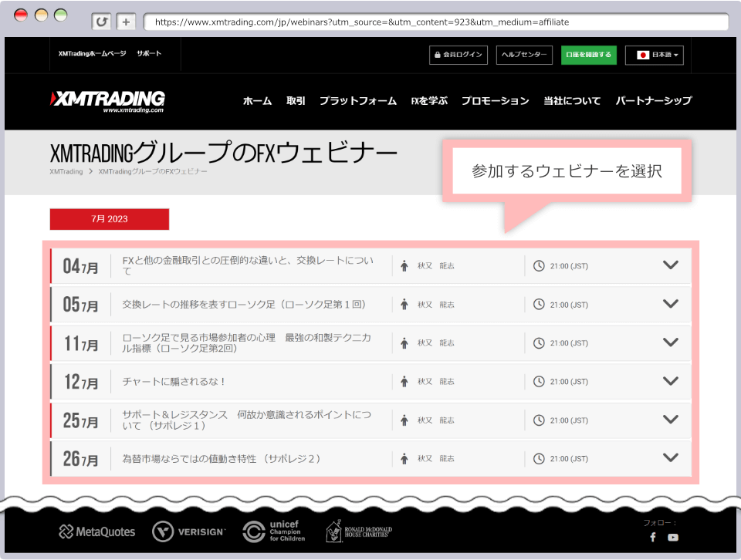This screenshot has height=560, width=741.
Task: Open the プラットフォーム menu item
Action: [357, 101]
